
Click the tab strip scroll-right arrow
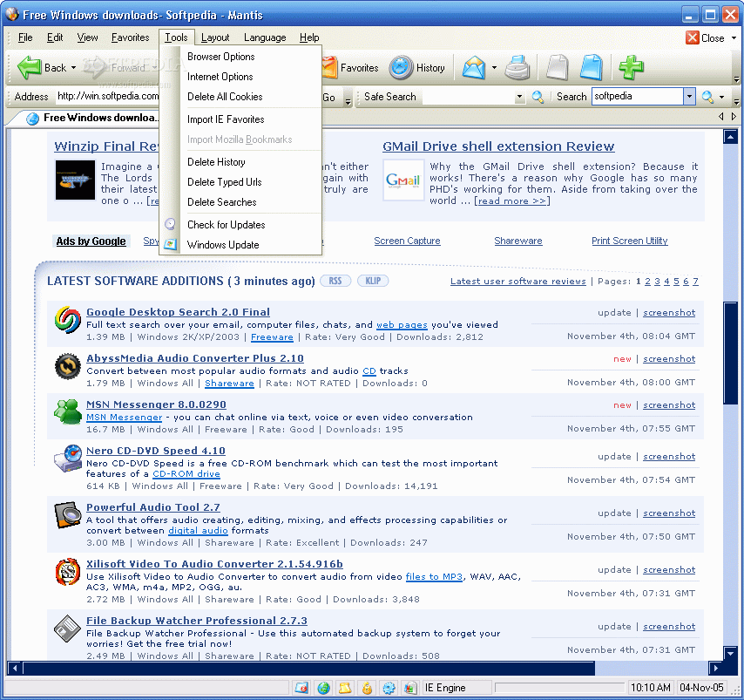(734, 117)
